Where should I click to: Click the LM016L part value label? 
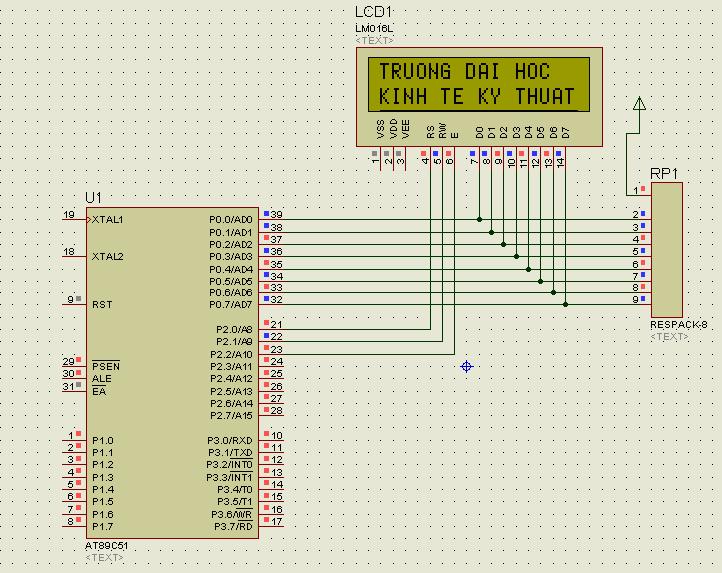[374, 29]
